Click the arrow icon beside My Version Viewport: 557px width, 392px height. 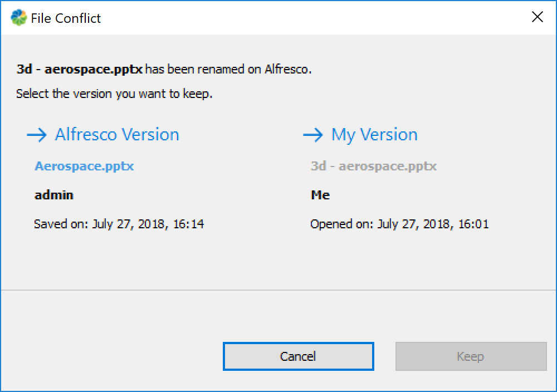[x=312, y=135]
